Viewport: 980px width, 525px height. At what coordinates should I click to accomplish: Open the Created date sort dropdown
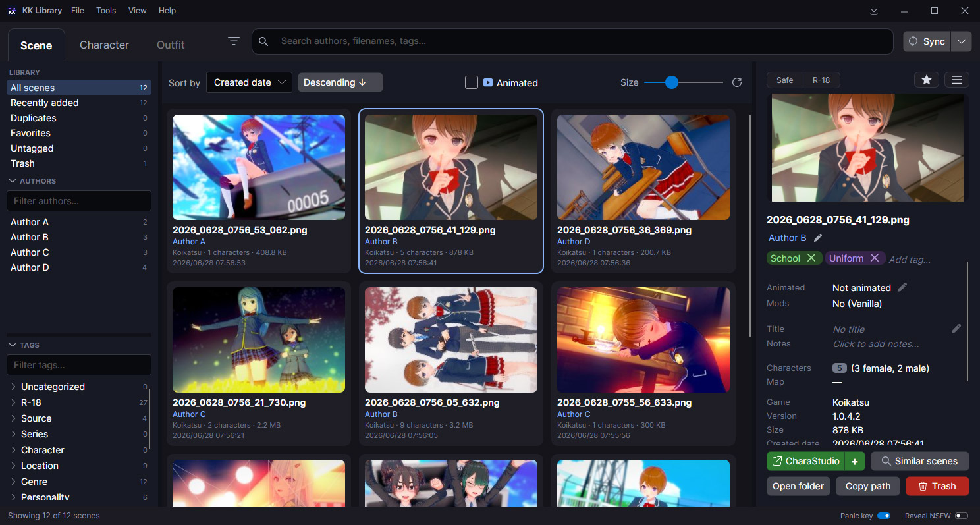[x=249, y=82]
